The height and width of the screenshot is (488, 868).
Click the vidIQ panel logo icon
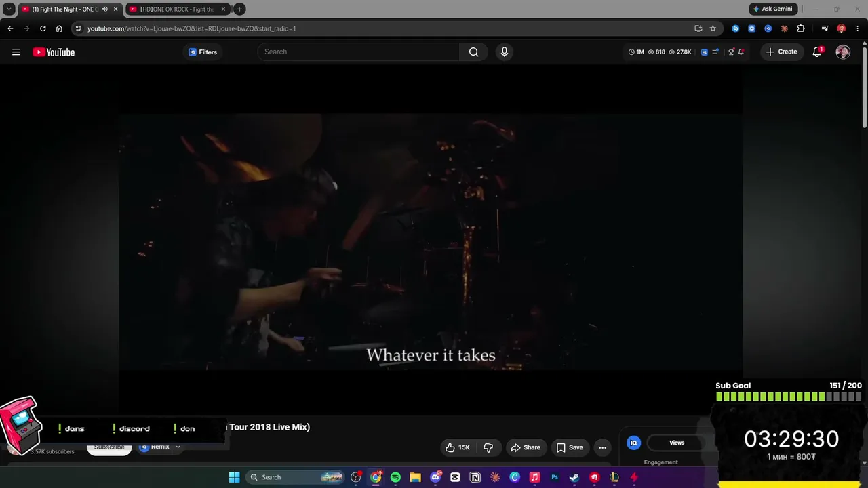point(634,443)
